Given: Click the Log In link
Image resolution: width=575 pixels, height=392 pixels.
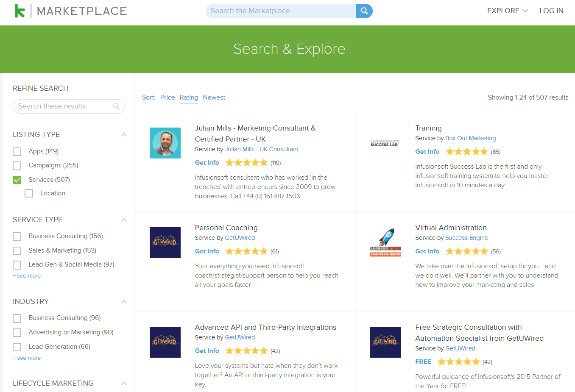Looking at the screenshot, I should click(x=551, y=11).
